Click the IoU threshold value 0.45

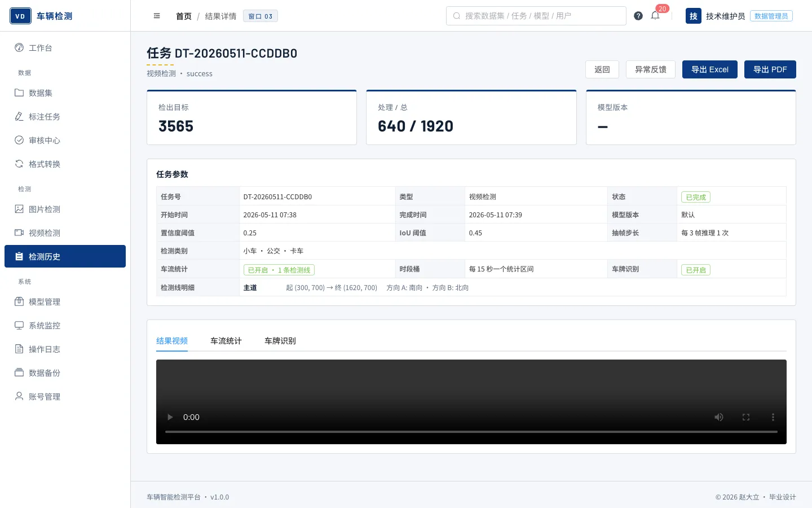[475, 233]
